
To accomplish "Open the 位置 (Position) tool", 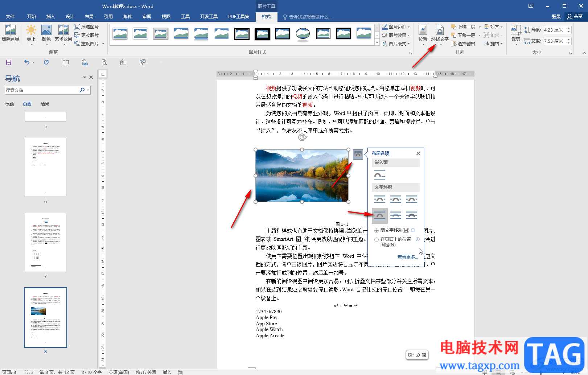I will pos(423,34).
